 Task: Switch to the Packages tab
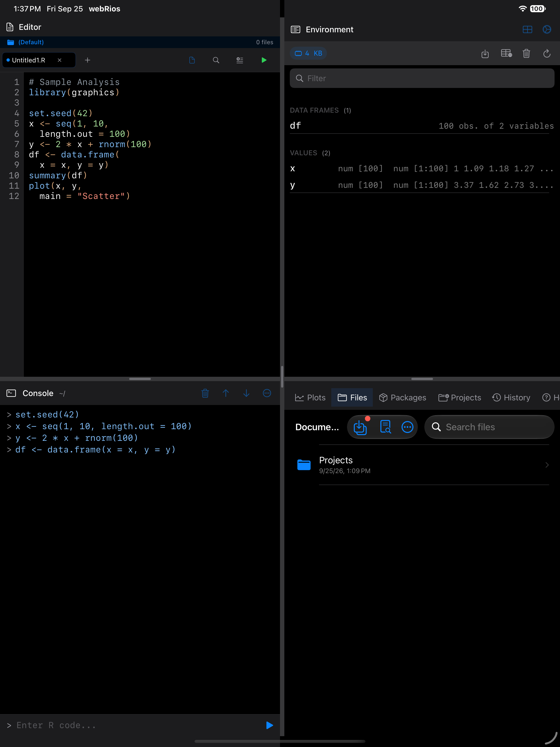point(402,397)
